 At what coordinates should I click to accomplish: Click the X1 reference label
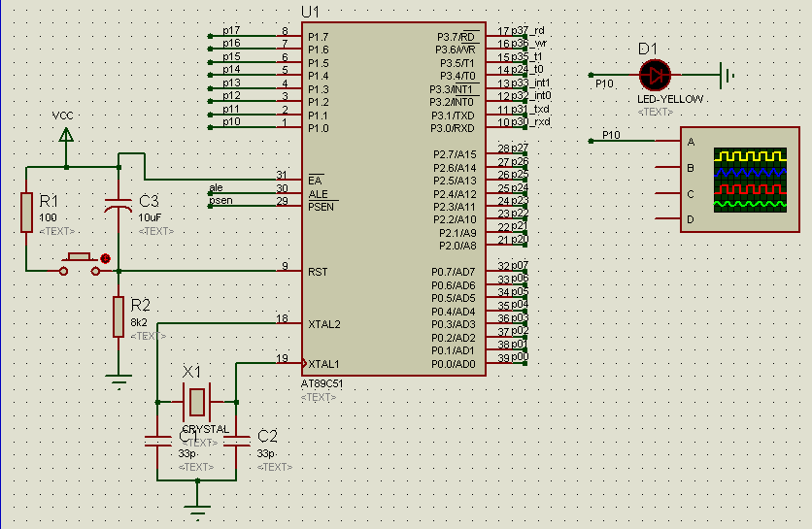(x=191, y=372)
